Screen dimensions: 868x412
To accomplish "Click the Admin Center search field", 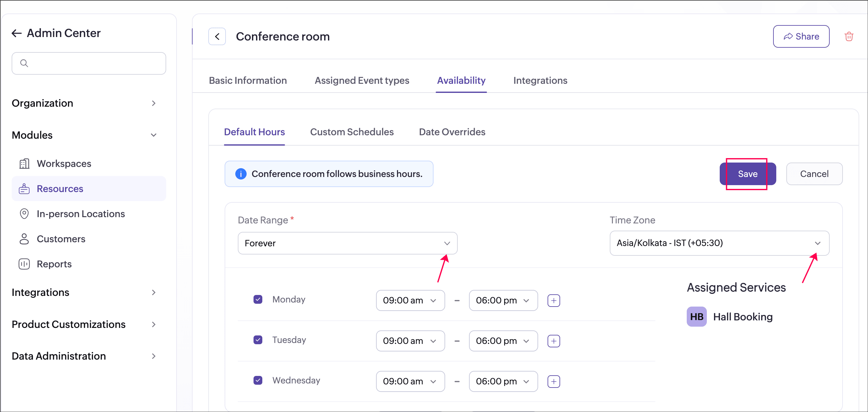I will (x=89, y=63).
